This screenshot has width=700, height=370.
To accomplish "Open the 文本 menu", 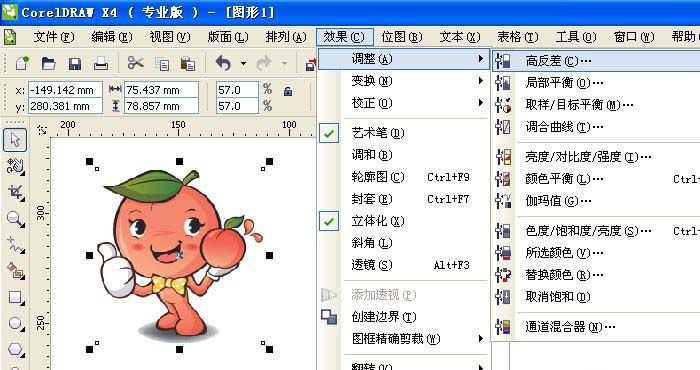I will click(x=460, y=37).
